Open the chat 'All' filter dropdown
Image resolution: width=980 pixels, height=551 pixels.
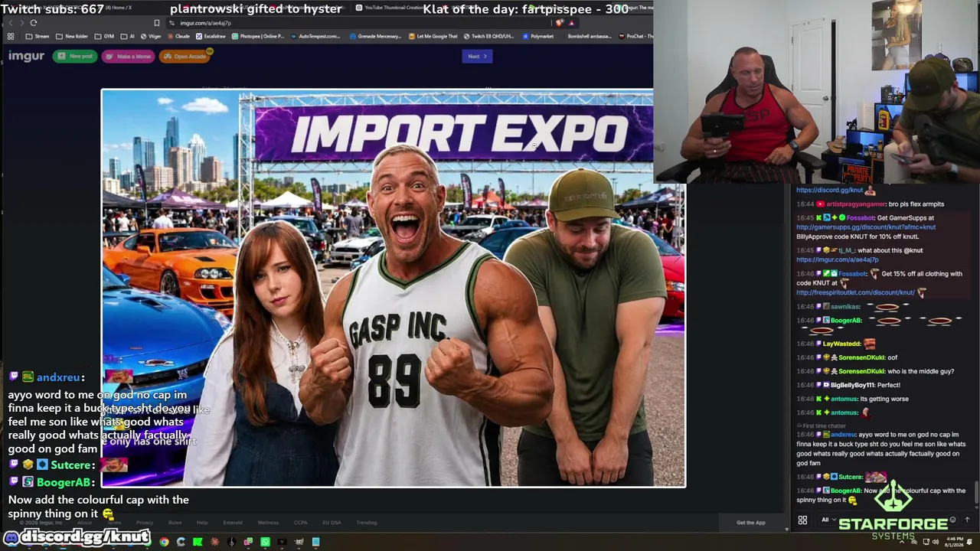click(x=827, y=520)
